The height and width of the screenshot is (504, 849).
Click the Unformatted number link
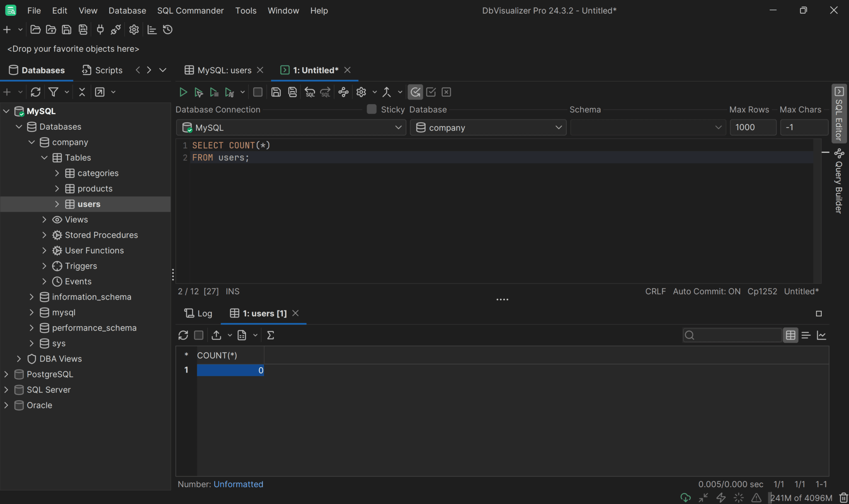pyautogui.click(x=238, y=484)
